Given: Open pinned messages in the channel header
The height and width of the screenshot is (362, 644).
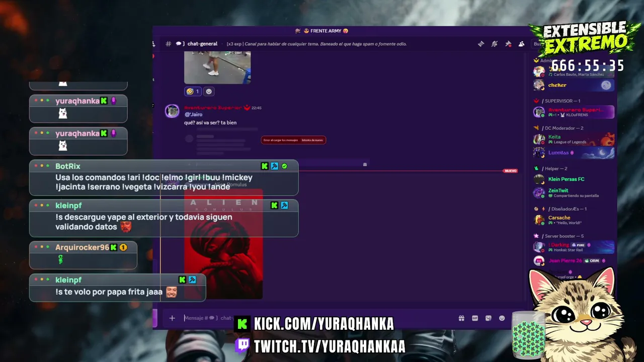Looking at the screenshot, I should tap(508, 44).
